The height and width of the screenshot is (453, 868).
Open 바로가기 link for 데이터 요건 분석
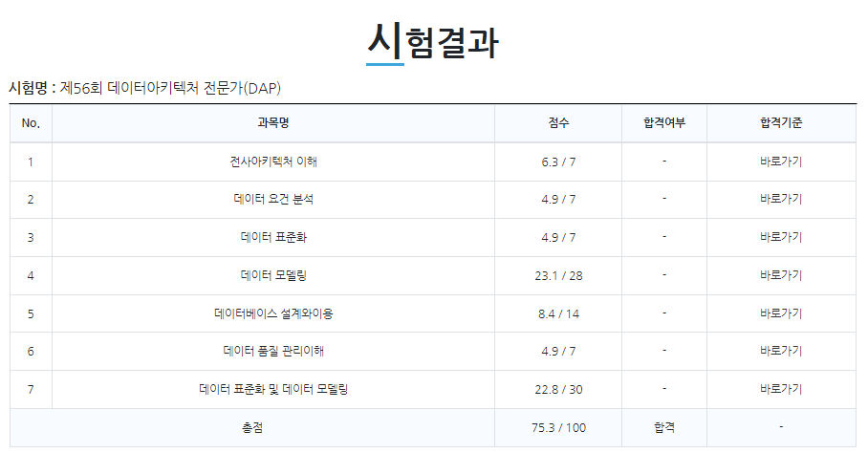[x=781, y=199]
